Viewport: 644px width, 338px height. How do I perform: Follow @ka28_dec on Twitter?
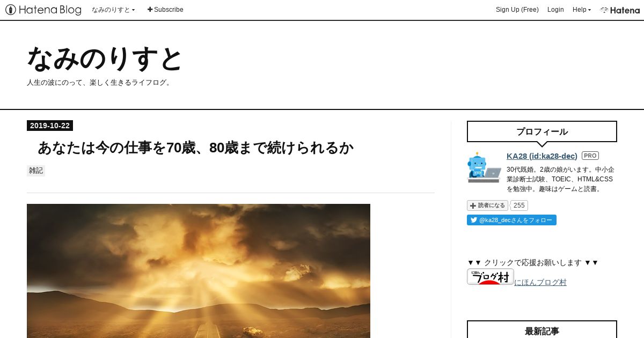click(x=511, y=220)
